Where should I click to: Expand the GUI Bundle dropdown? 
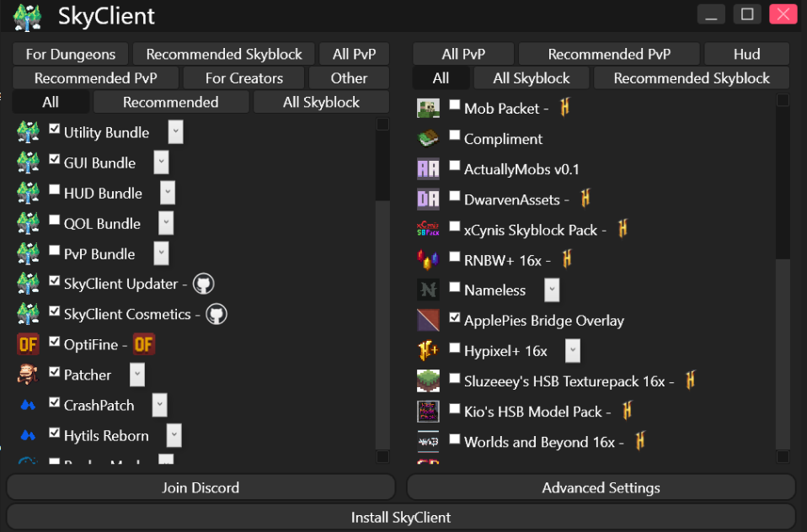[x=160, y=162]
